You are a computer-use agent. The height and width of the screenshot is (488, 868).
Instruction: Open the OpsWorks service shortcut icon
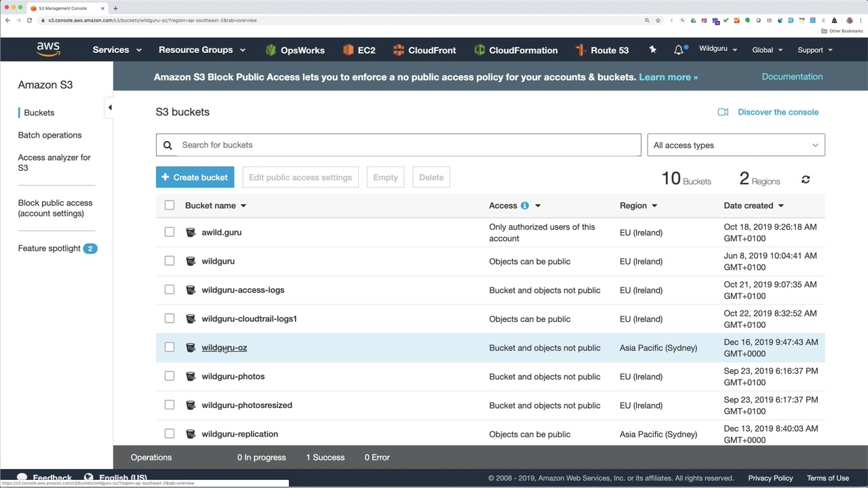[x=271, y=50]
